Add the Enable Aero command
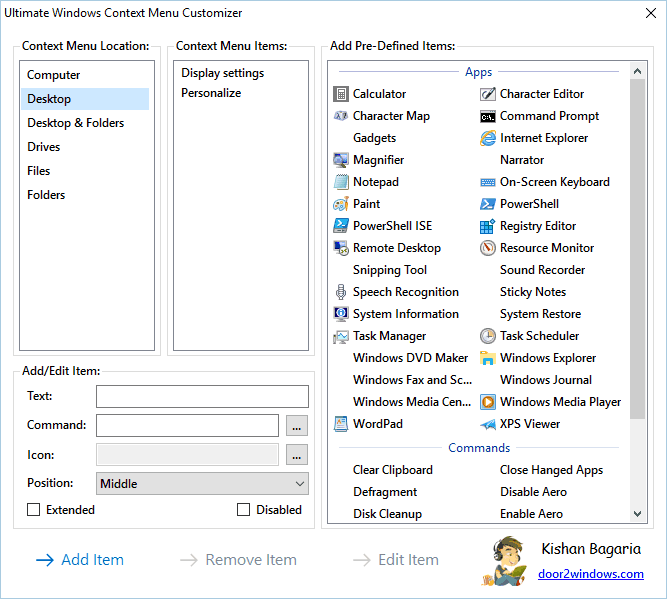The image size is (667, 599). click(x=531, y=514)
